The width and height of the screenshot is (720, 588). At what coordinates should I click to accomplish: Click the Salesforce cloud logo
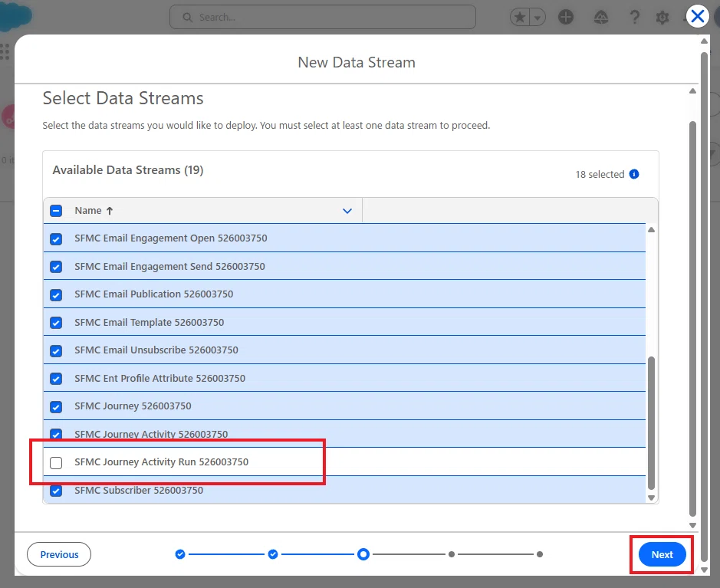15,17
